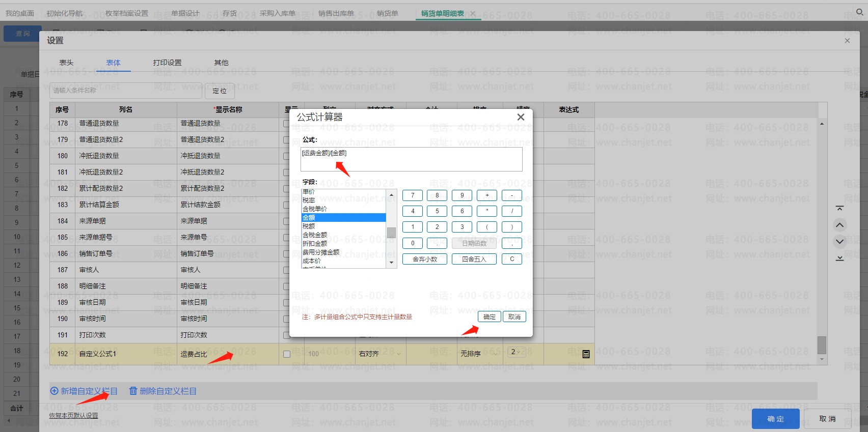Close the 设置 settings window
868x432 pixels.
click(x=847, y=41)
